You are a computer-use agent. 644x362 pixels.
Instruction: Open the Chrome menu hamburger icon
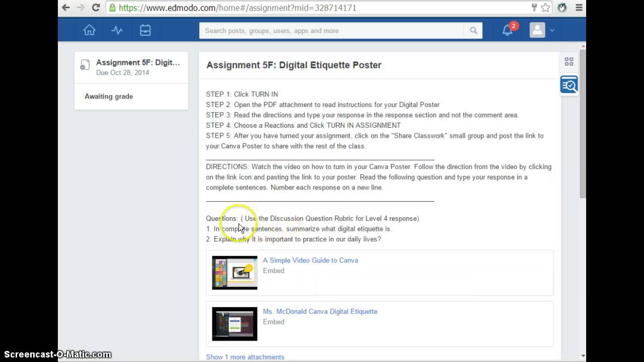579,8
